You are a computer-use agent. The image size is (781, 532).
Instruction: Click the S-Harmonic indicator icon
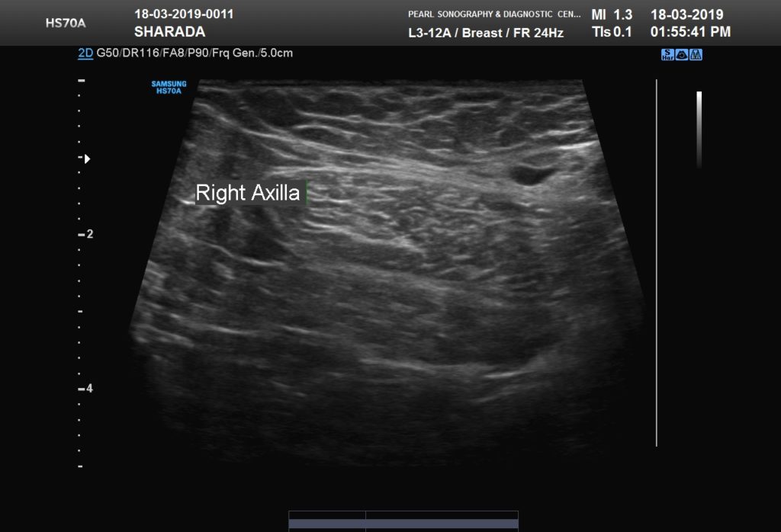(667, 55)
